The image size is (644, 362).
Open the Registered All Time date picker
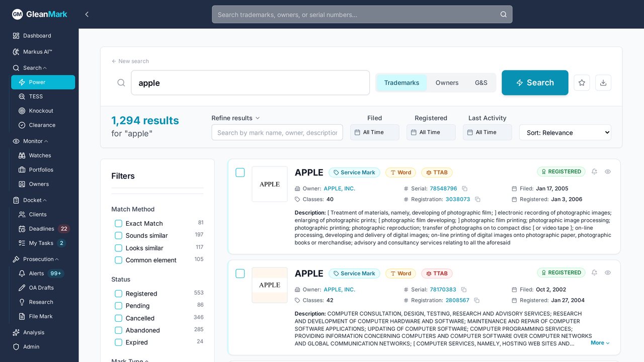(431, 132)
